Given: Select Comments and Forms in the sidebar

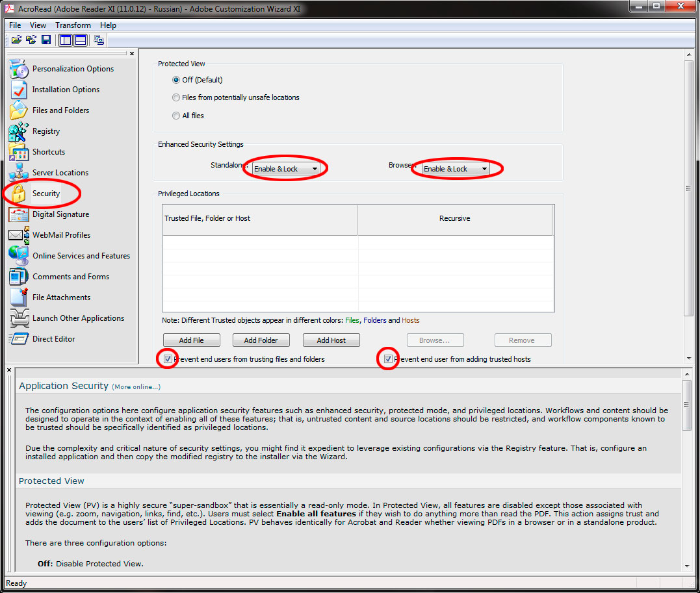Looking at the screenshot, I should (59, 277).
